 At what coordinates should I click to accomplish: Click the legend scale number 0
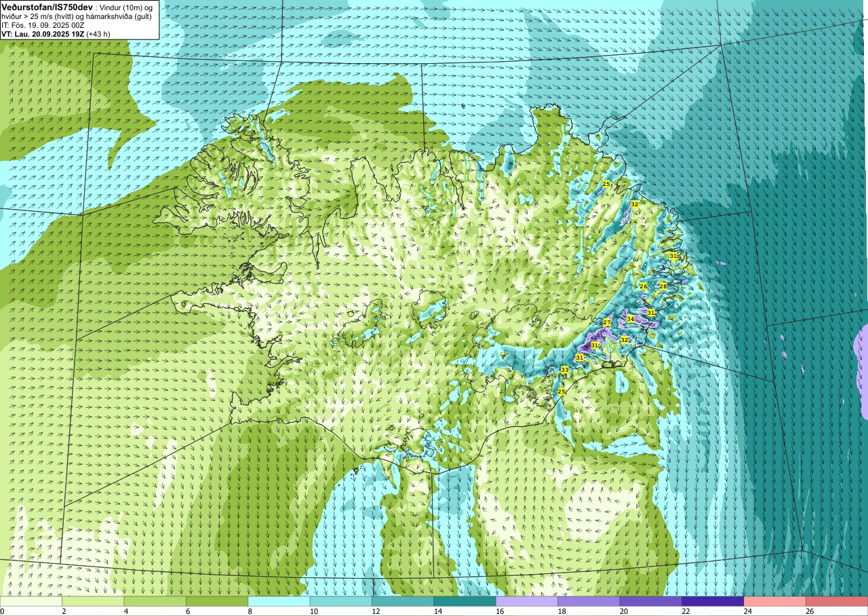tap(2, 611)
